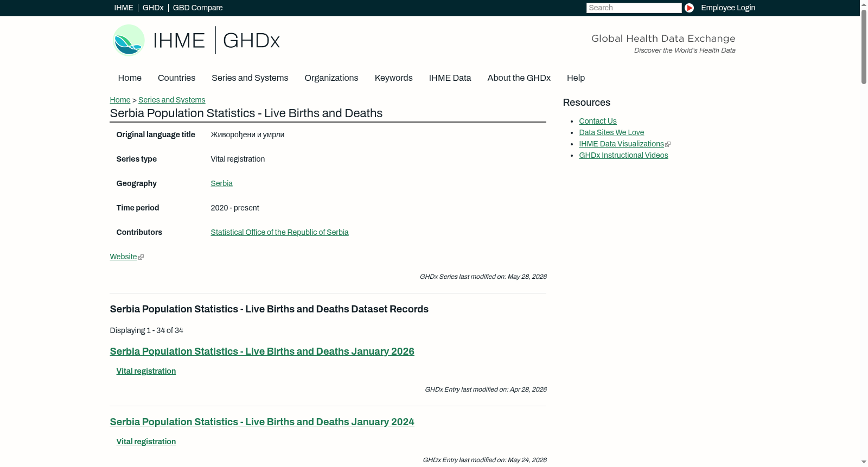The width and height of the screenshot is (868, 467).
Task: Open the Help menu
Action: coord(576,78)
